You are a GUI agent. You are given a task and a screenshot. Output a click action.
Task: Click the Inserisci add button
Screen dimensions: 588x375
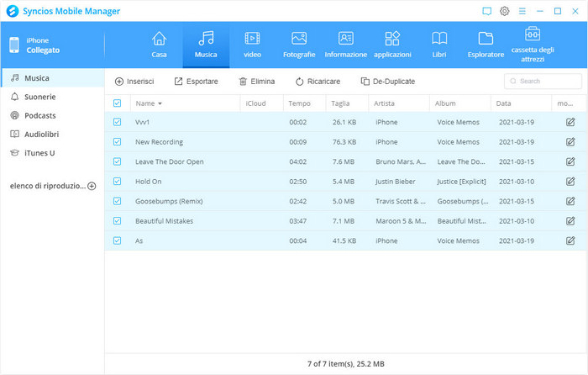134,82
